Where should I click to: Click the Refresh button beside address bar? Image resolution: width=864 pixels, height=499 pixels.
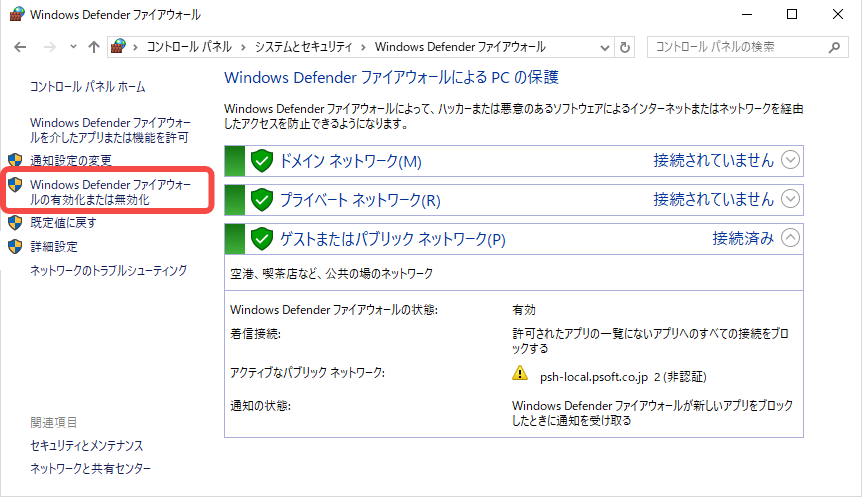coord(625,47)
